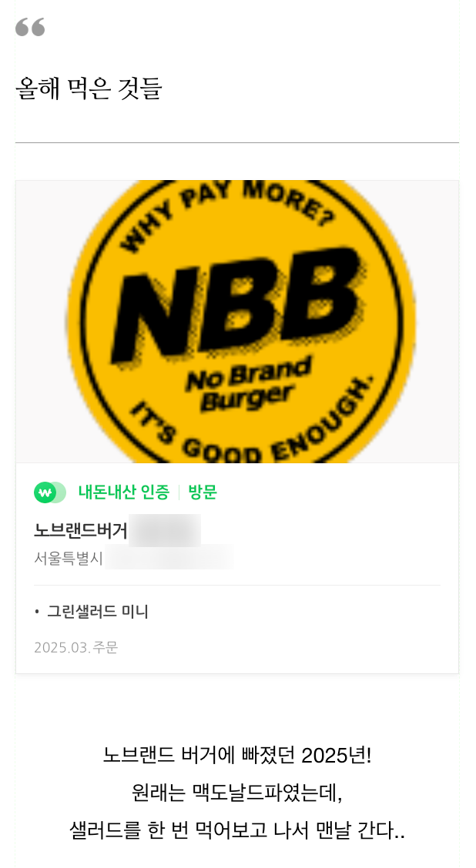Click the line 샐러드를 한 번 먹어보고 나서 맨날 간다..

[x=237, y=830]
